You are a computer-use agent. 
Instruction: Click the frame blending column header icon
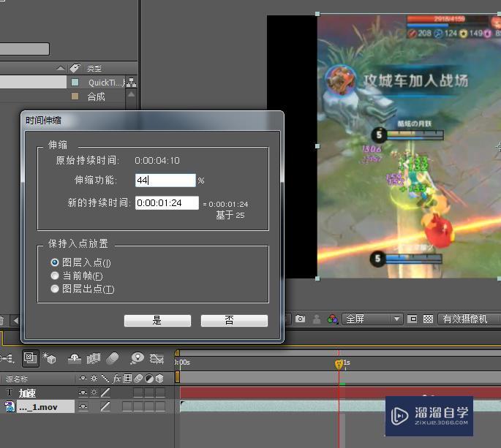tap(127, 379)
